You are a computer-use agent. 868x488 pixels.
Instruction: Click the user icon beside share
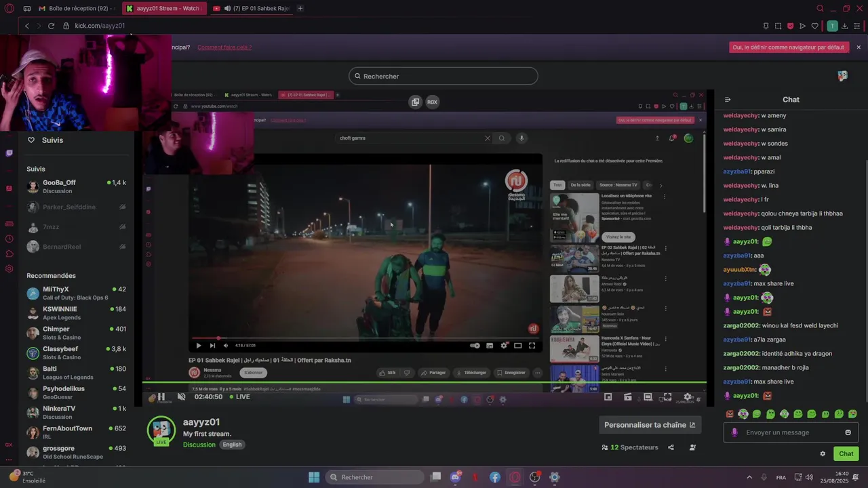[x=692, y=447]
